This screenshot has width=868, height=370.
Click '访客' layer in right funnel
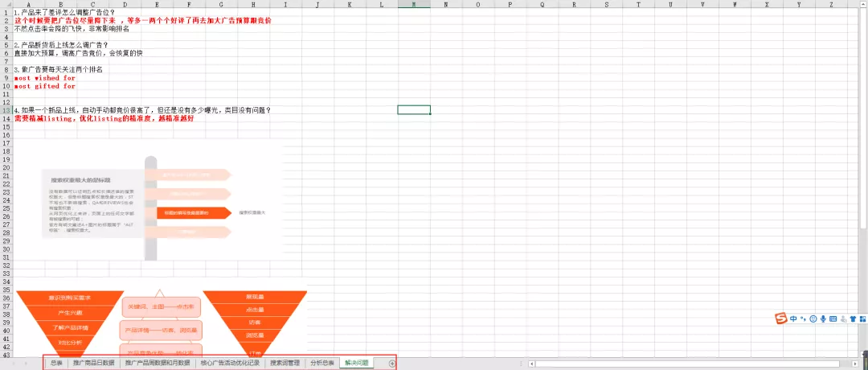[255, 323]
